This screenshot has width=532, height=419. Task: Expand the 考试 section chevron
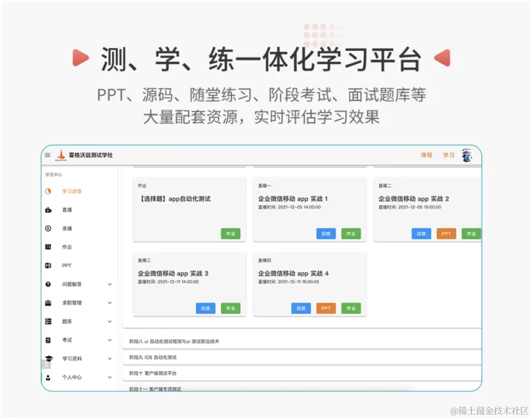click(x=109, y=340)
